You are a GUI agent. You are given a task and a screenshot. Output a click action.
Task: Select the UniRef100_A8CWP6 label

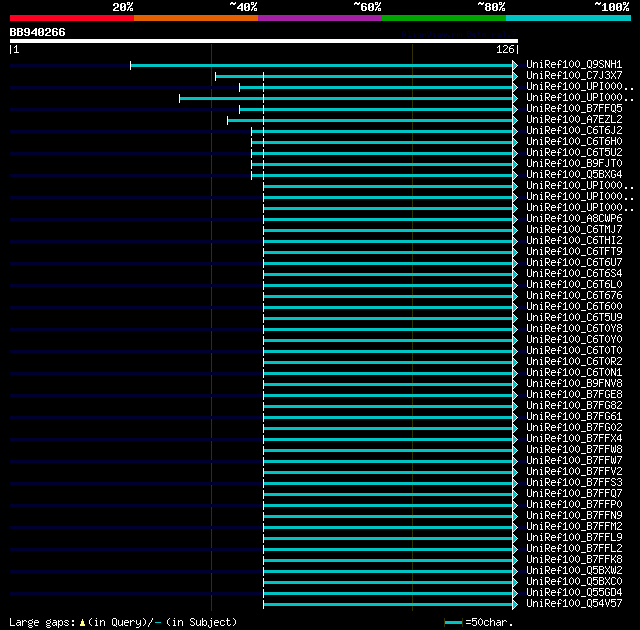coord(574,219)
